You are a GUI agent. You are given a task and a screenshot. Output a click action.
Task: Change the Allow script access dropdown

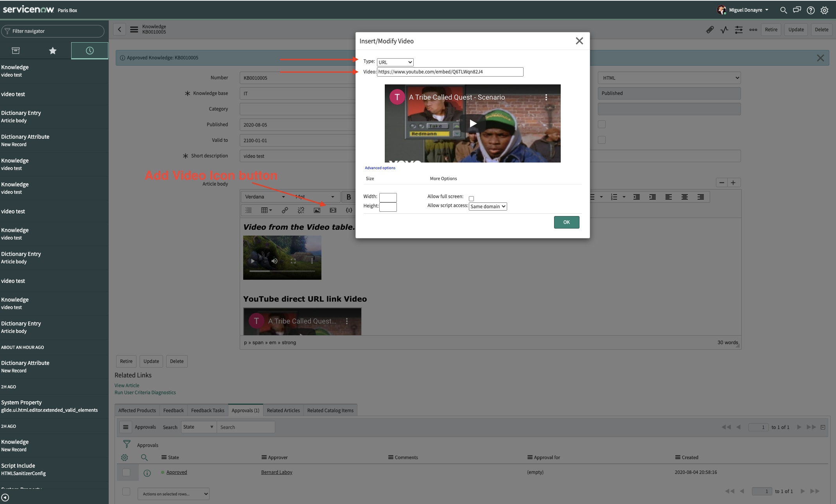(x=487, y=206)
